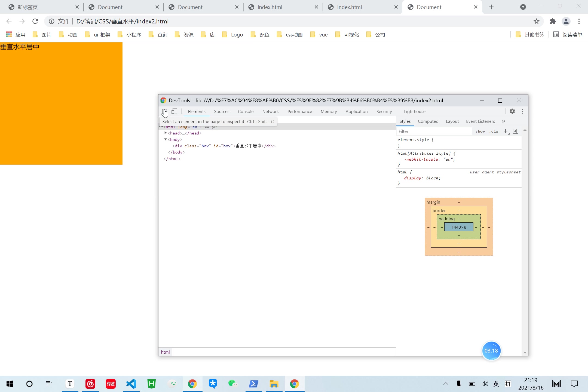This screenshot has width=588, height=392.
Task: Go back in browser history
Action: 9,21
